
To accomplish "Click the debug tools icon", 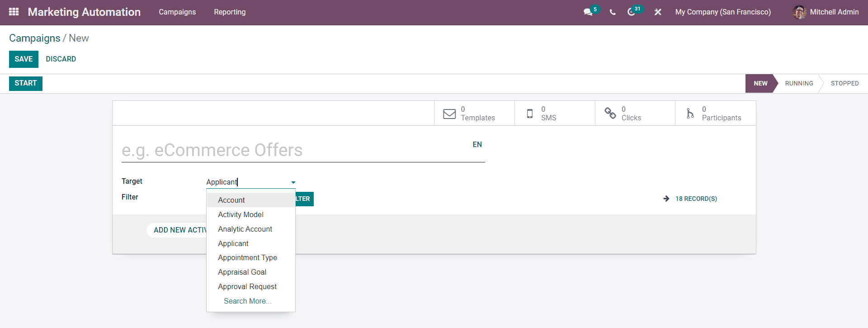I will pos(658,12).
